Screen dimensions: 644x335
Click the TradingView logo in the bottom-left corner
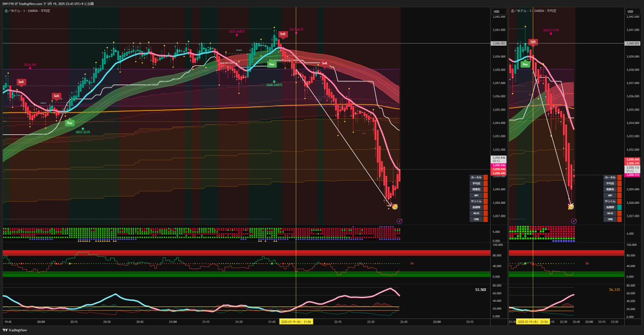coord(14,330)
